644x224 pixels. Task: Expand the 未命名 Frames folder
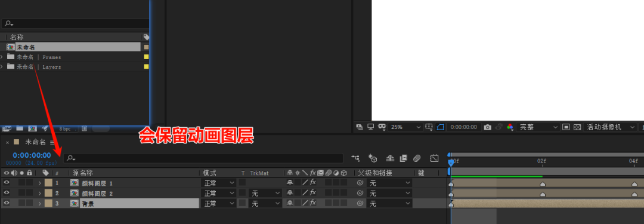[x=2, y=57]
